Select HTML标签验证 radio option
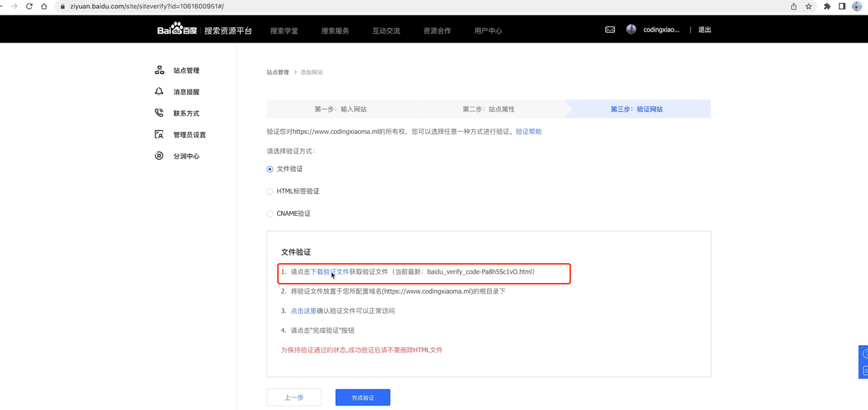 click(x=270, y=192)
